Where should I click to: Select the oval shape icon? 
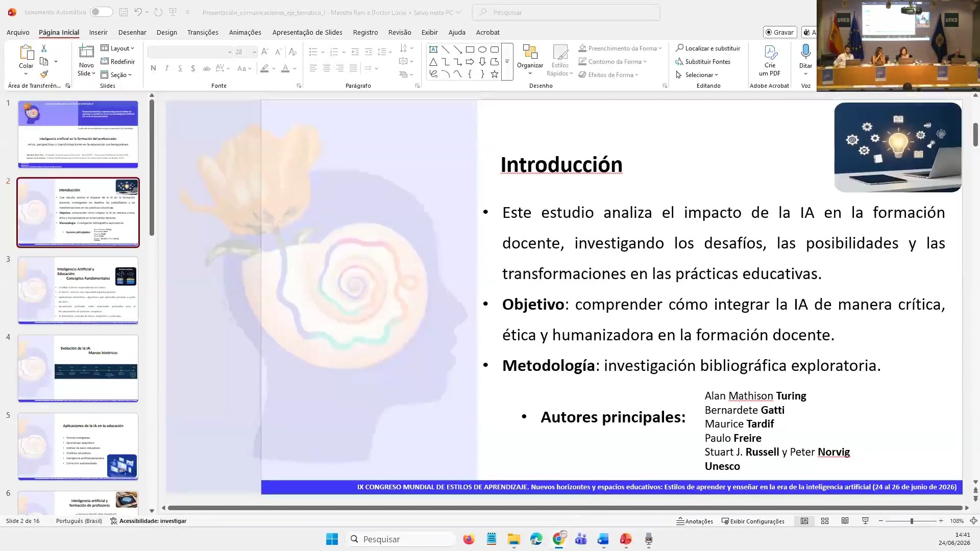[x=482, y=49]
